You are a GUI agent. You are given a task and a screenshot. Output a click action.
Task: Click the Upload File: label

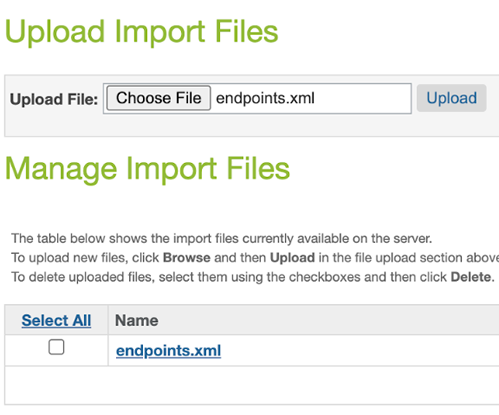(54, 99)
